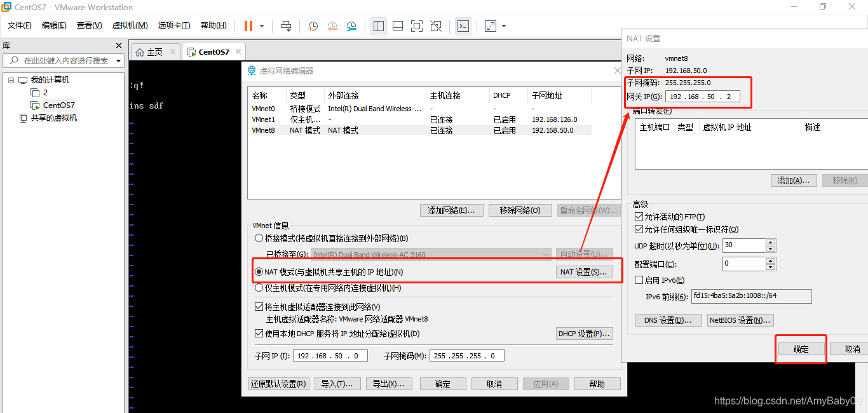This screenshot has width=868, height=413.
Task: Open the 编辑(E) menu
Action: (x=54, y=25)
